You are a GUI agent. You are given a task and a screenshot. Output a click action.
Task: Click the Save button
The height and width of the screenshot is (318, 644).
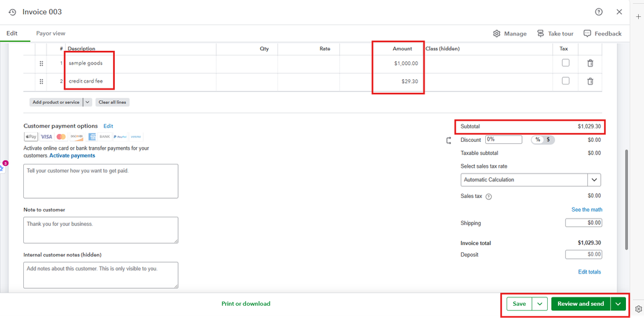click(519, 304)
